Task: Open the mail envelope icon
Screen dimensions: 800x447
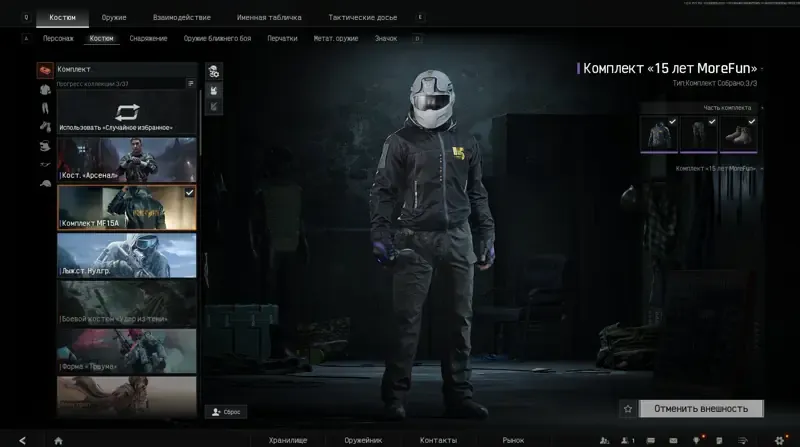Action: tap(673, 440)
